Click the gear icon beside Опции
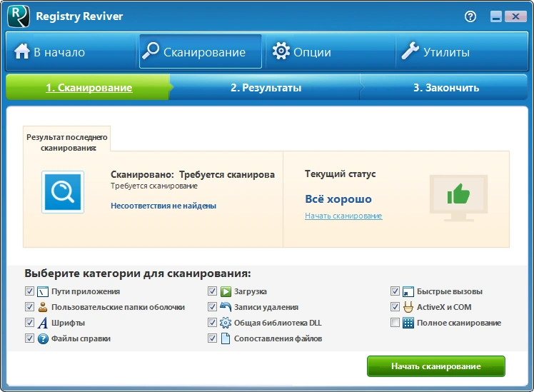 [x=281, y=51]
